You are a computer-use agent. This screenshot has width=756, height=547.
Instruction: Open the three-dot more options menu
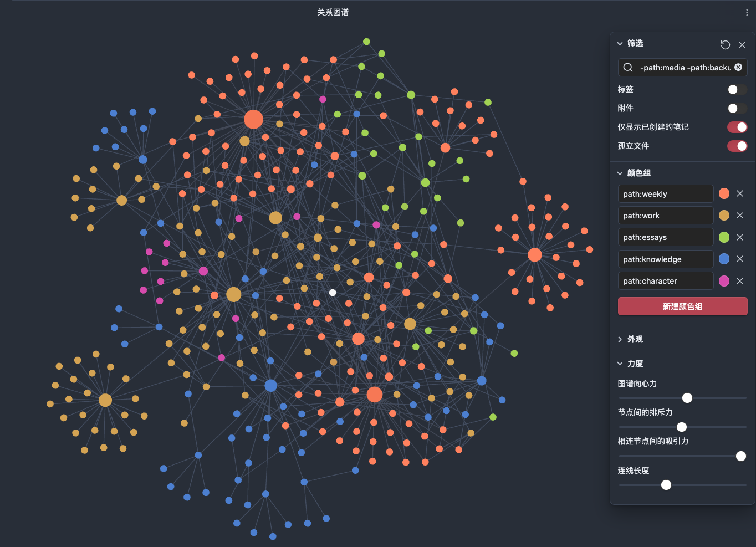tap(747, 12)
